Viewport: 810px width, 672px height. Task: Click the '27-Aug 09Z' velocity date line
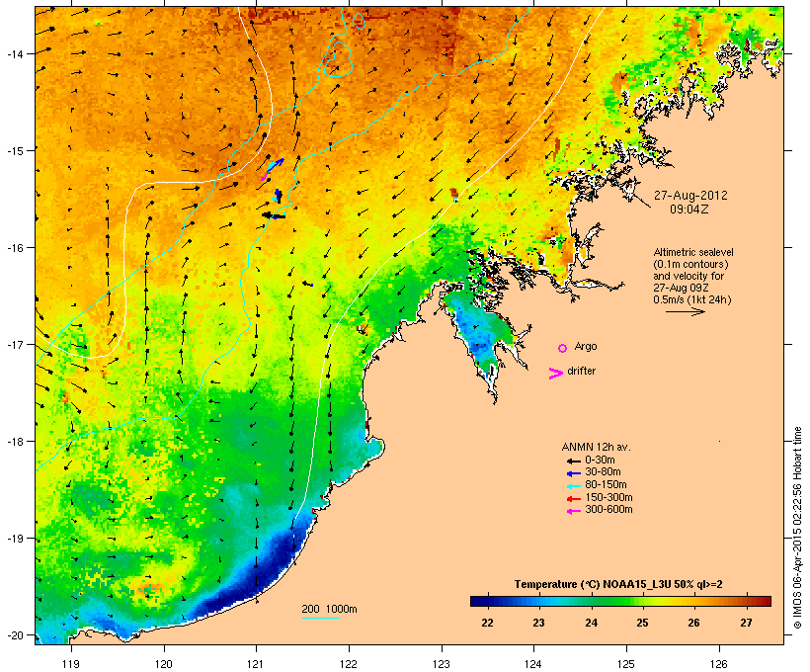[x=681, y=288]
